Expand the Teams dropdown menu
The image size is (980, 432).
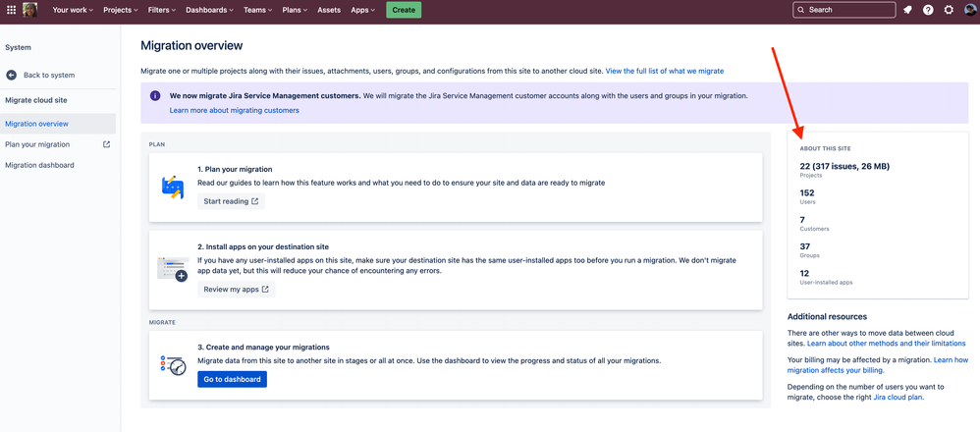pos(257,10)
